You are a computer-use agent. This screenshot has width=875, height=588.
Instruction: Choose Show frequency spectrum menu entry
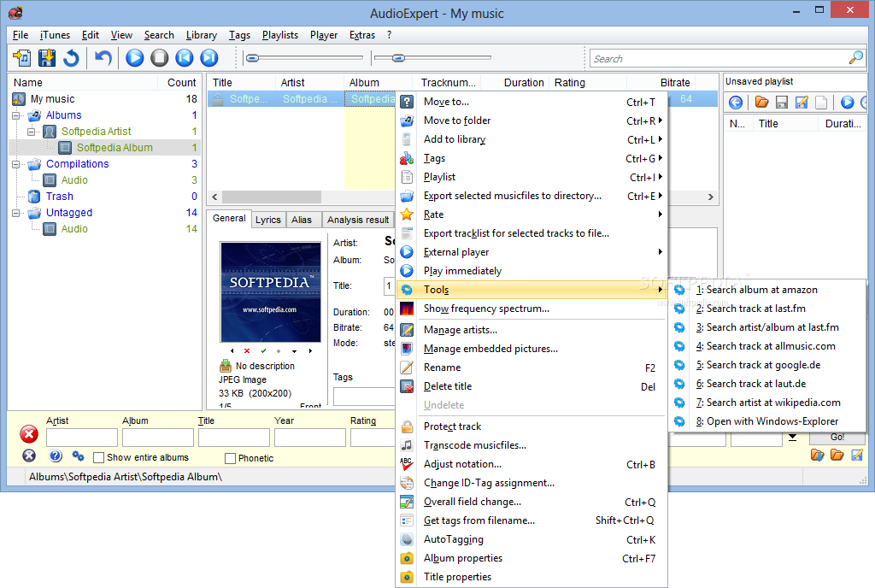(x=530, y=309)
